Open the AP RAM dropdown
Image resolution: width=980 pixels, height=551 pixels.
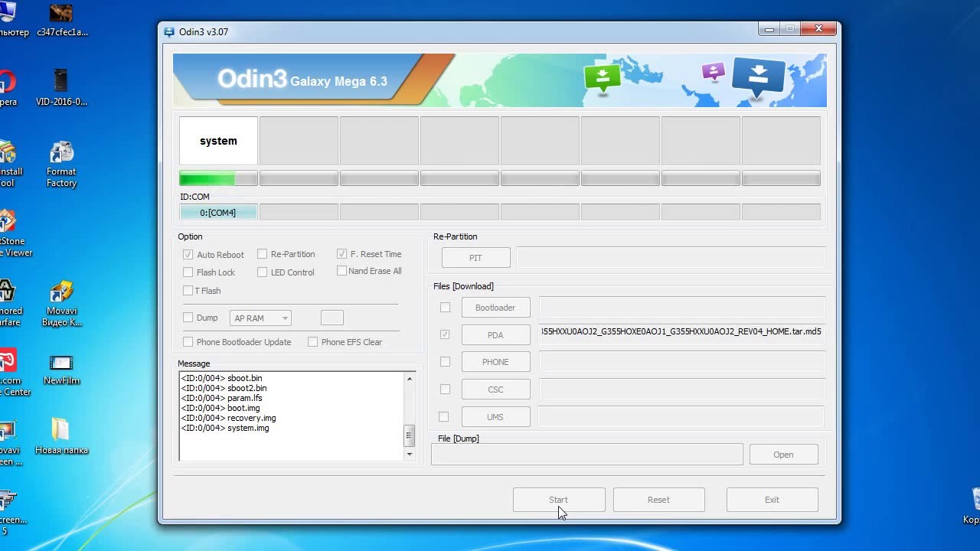(x=260, y=318)
